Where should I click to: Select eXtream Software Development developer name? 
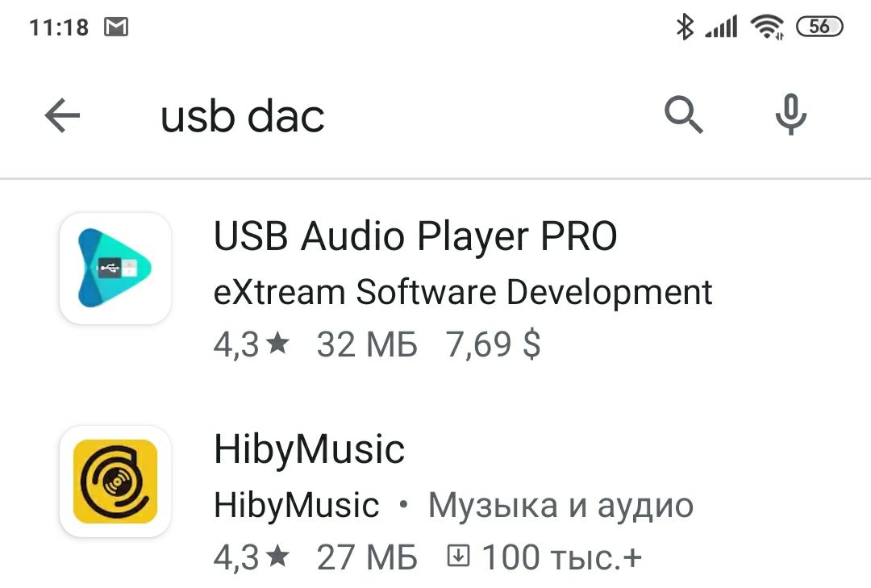point(463,292)
